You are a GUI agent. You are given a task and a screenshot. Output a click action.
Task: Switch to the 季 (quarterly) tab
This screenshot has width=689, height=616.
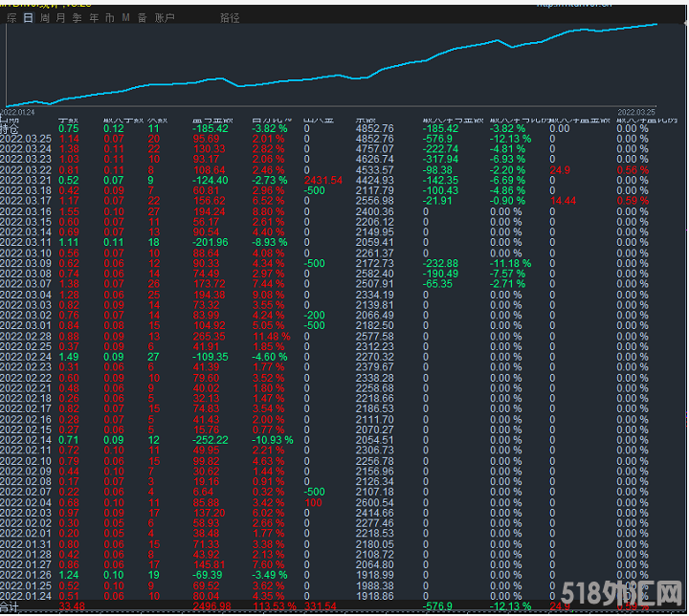click(78, 18)
